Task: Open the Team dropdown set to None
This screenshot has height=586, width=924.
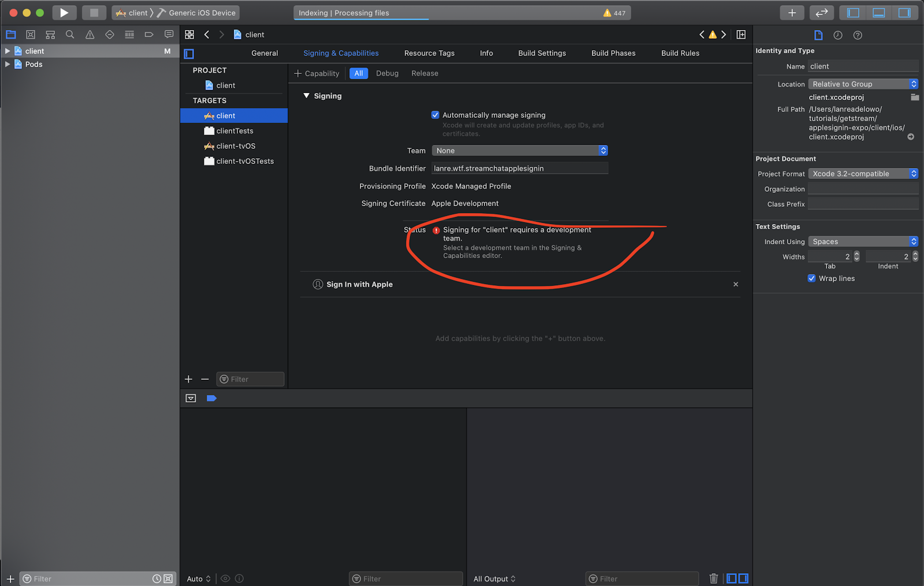Action: pyautogui.click(x=519, y=151)
